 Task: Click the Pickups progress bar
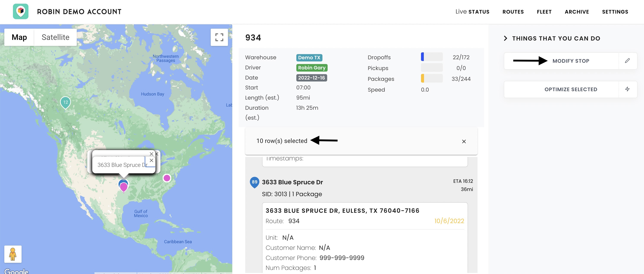tap(432, 67)
